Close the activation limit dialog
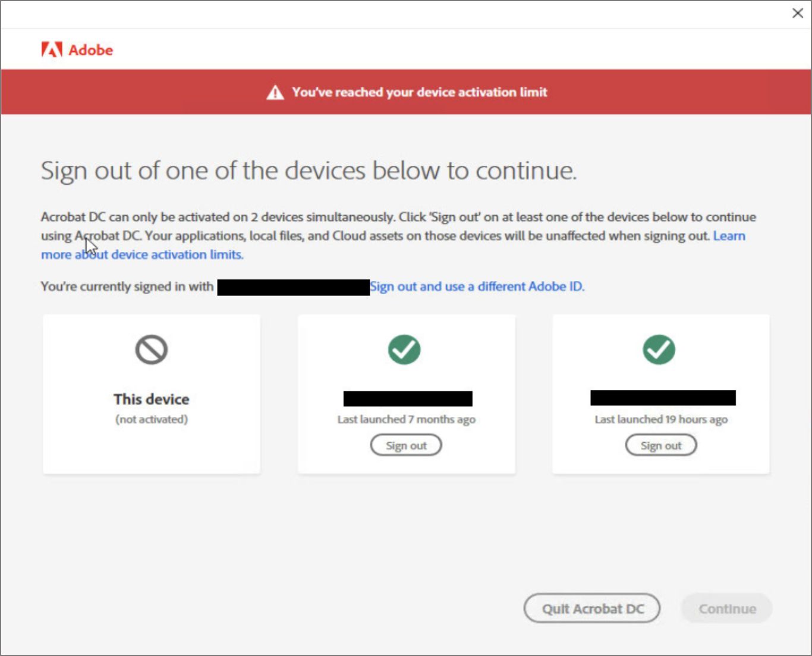812x656 pixels. point(797,13)
